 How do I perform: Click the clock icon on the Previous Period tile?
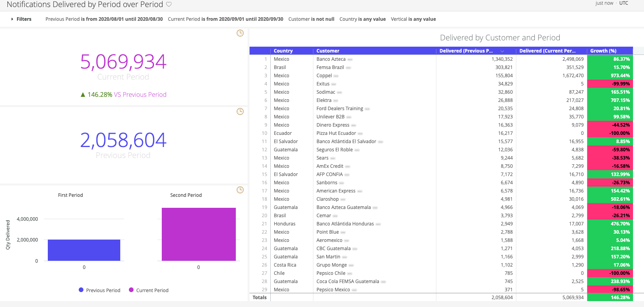(x=240, y=112)
